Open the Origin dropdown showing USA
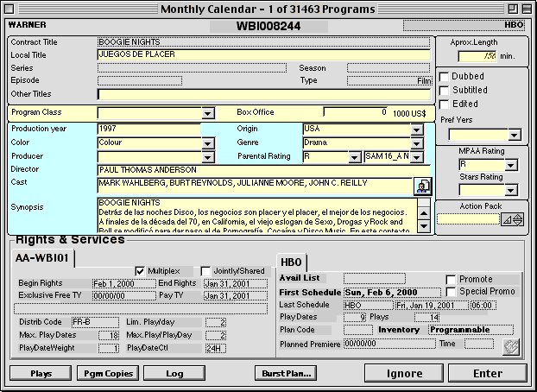The height and width of the screenshot is (392, 537). 417,130
